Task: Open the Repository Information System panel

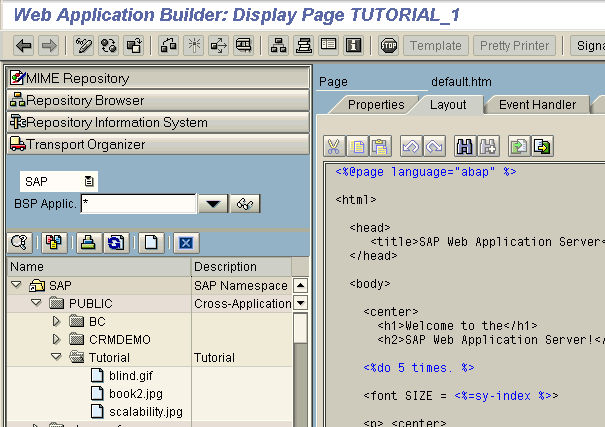Action: 158,122
